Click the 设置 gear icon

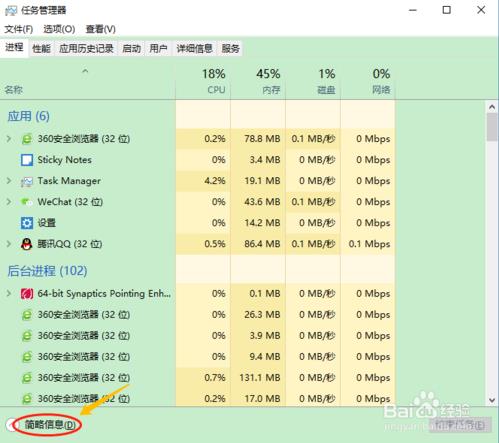click(x=27, y=223)
